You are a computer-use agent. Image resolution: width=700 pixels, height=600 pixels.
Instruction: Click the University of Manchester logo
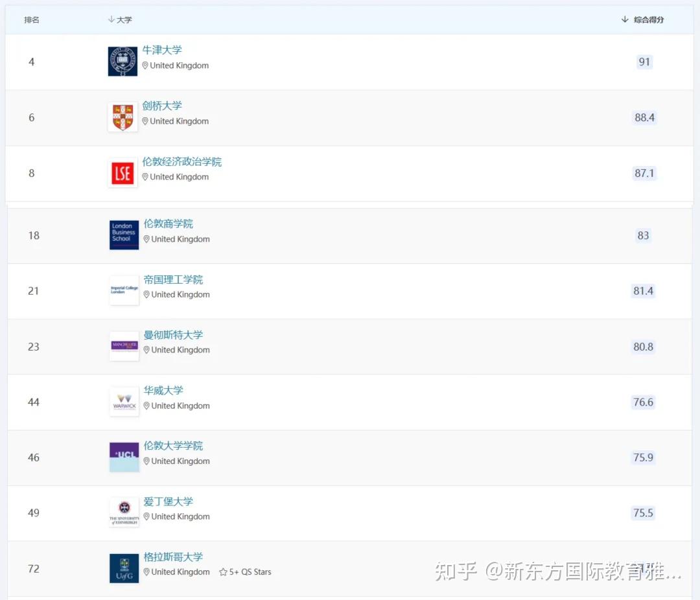point(123,347)
